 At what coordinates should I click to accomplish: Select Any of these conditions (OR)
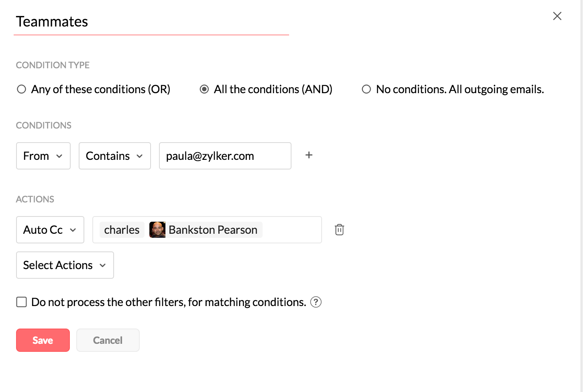22,89
